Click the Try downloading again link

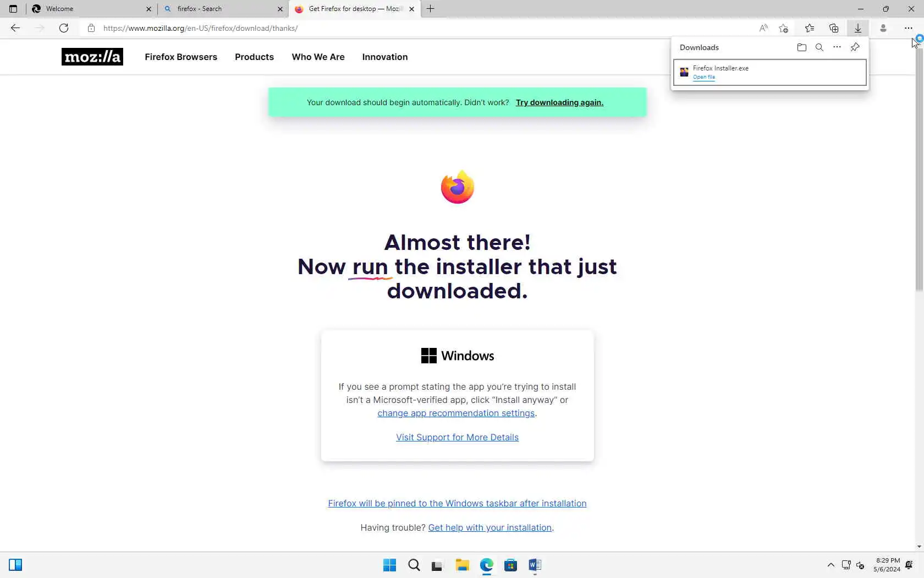click(x=559, y=102)
